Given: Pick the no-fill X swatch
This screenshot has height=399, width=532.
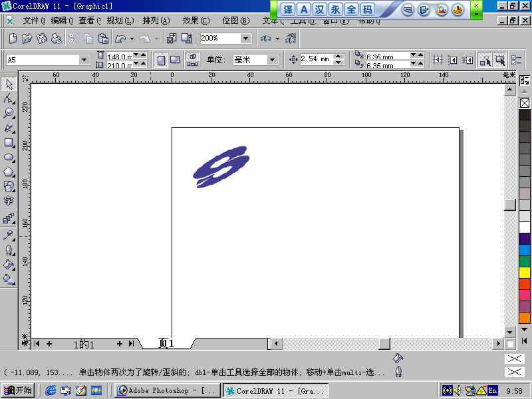Looking at the screenshot, I should click(525, 103).
